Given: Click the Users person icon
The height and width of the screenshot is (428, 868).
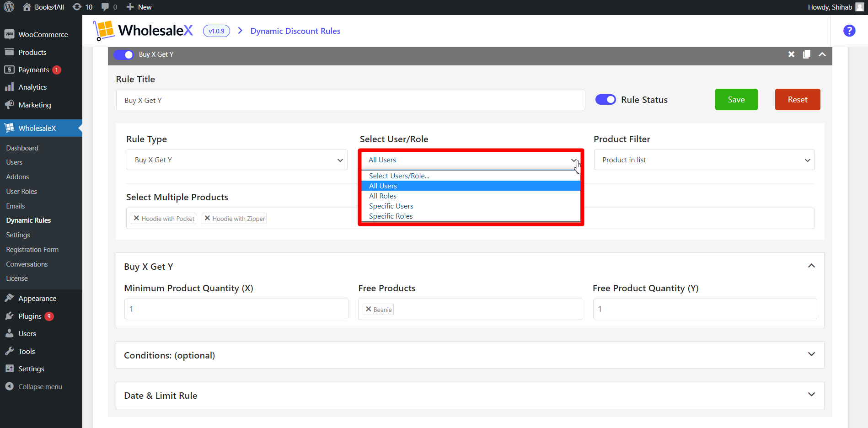Looking at the screenshot, I should [x=9, y=333].
